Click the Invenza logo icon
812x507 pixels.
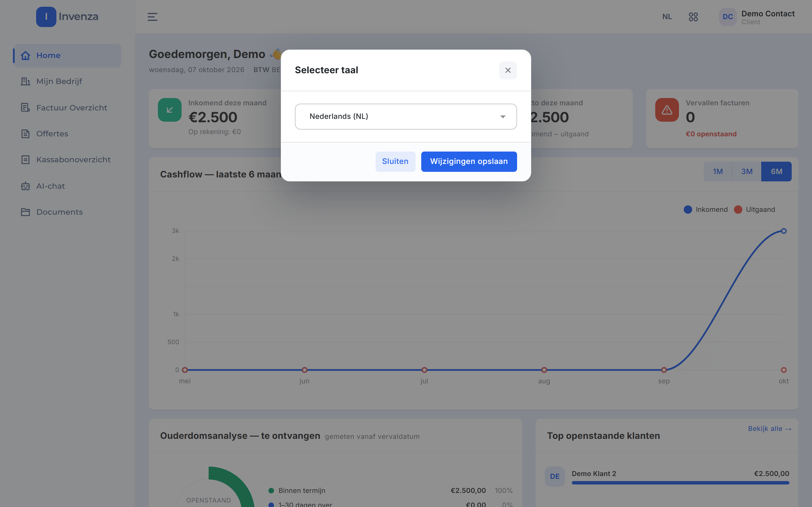pos(46,17)
